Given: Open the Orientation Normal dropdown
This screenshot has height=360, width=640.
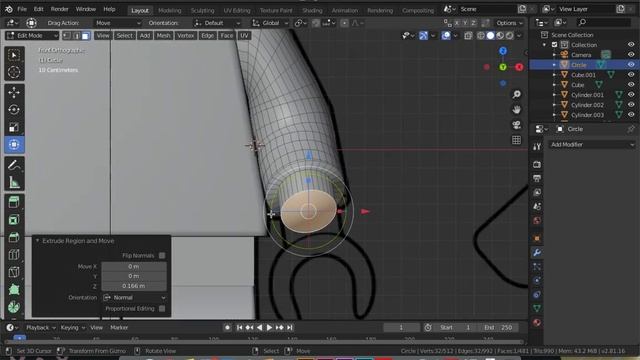Looking at the screenshot, I should click(x=134, y=298).
